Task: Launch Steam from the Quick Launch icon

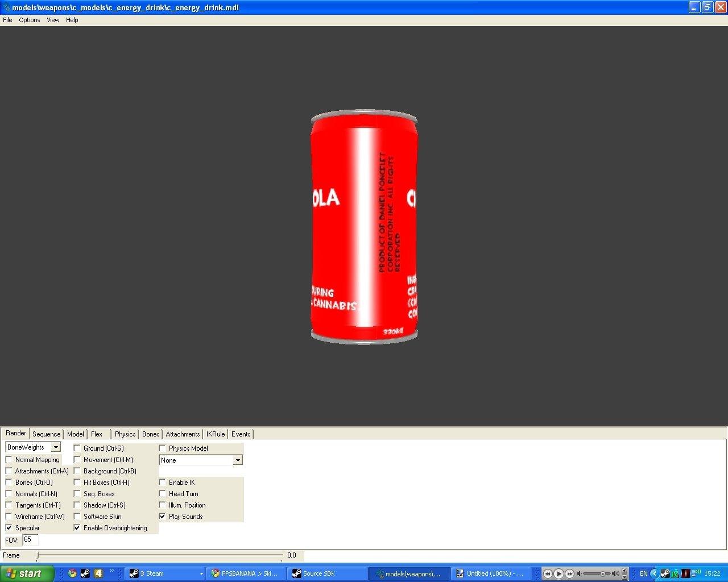Action: click(85, 573)
